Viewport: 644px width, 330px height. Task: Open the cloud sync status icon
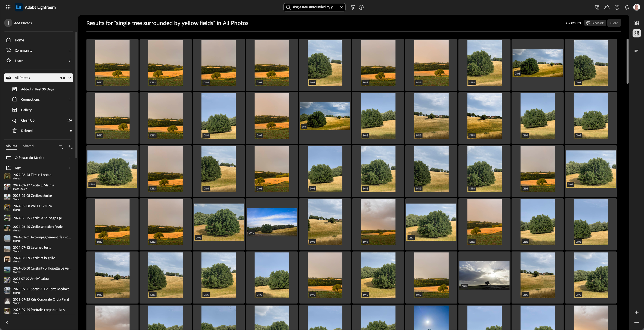[607, 7]
